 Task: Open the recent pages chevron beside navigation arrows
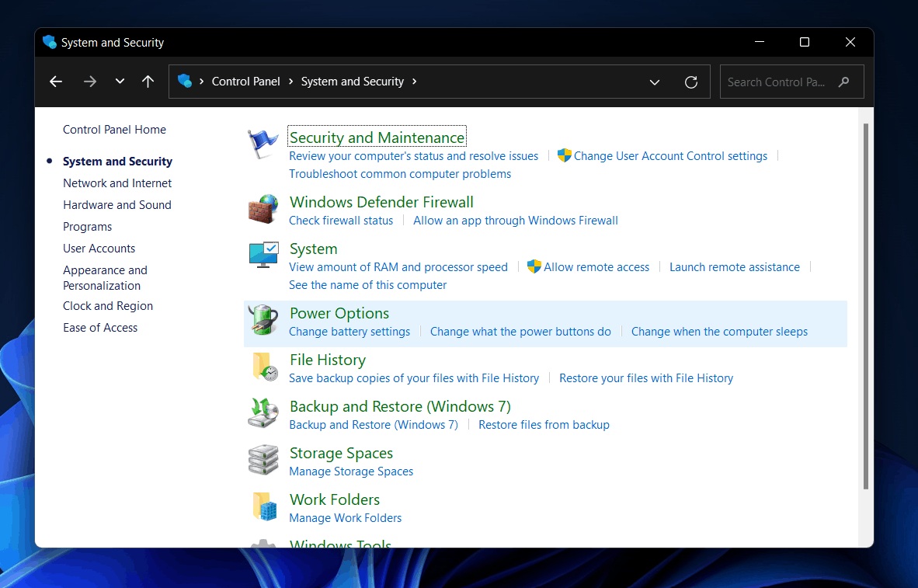click(119, 81)
